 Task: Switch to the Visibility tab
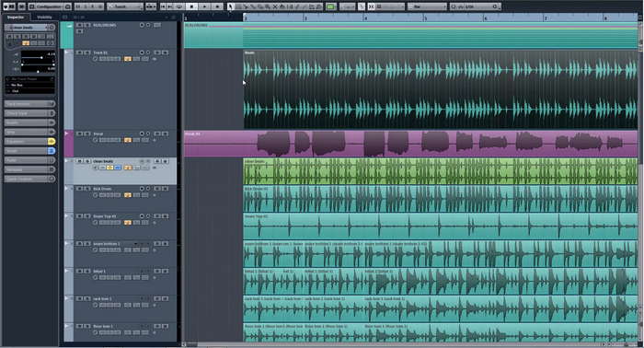coord(44,17)
